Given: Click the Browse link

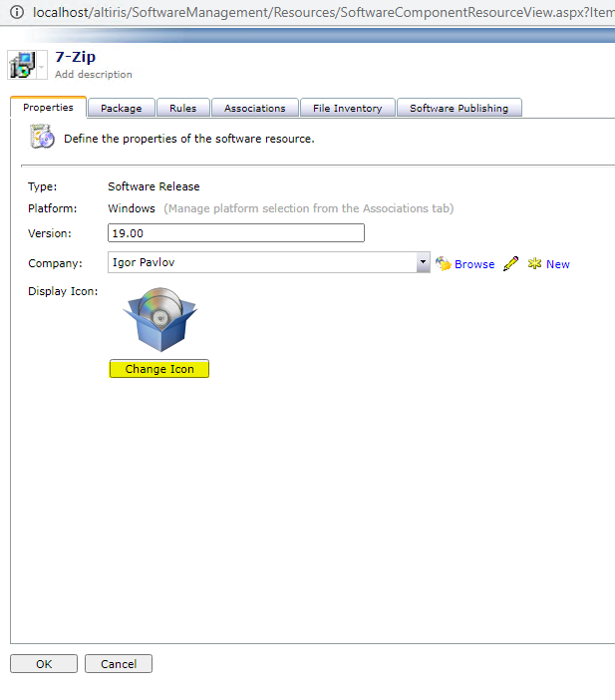Looking at the screenshot, I should point(474,264).
